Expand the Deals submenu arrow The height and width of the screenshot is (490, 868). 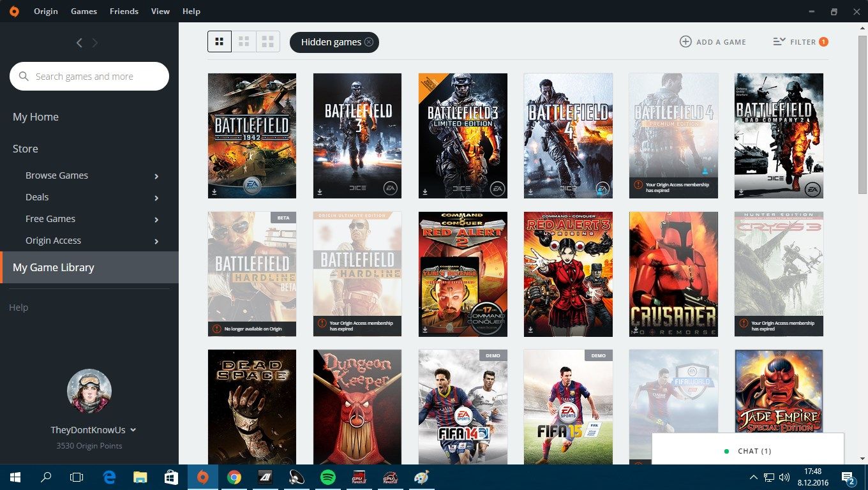(156, 198)
